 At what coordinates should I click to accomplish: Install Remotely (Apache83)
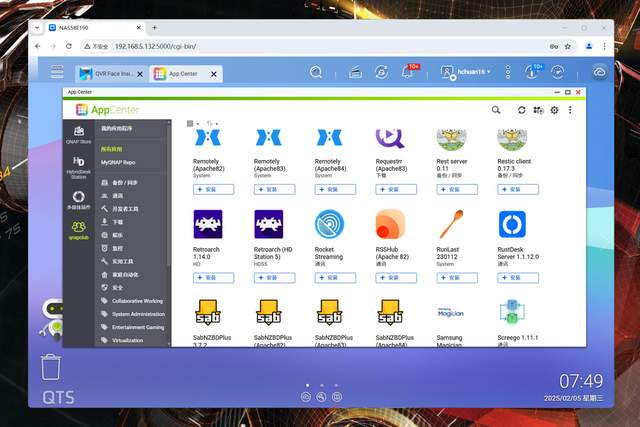274,189
